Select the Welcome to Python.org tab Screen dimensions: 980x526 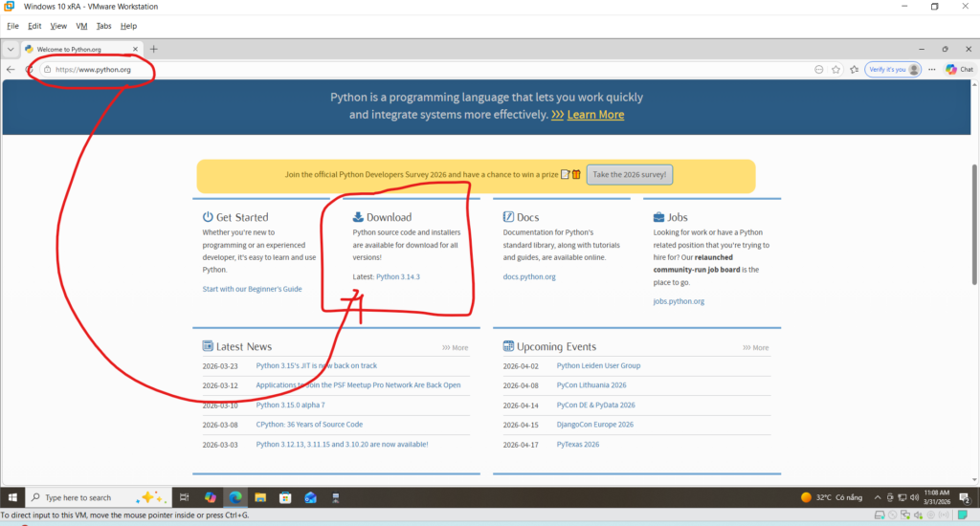coord(77,49)
